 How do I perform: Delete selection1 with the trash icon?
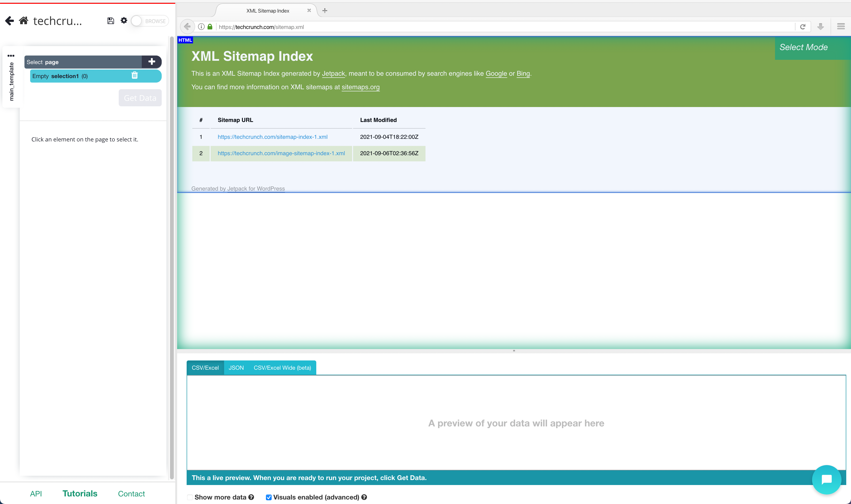pyautogui.click(x=135, y=75)
